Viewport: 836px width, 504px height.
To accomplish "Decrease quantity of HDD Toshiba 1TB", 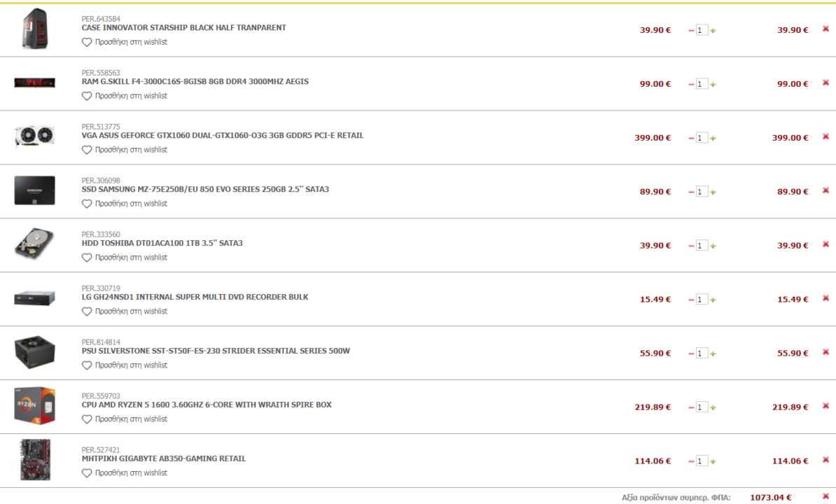I will coord(691,246).
